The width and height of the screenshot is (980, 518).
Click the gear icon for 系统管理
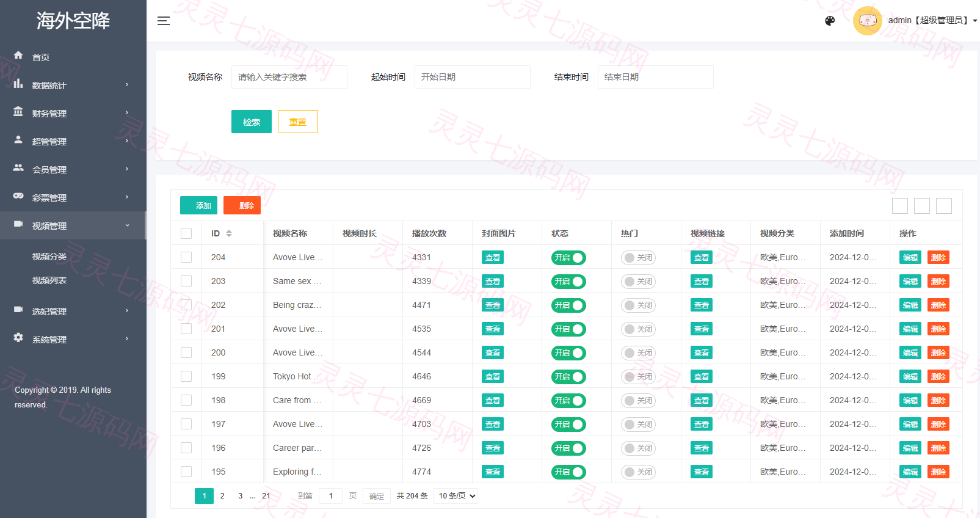coord(18,338)
